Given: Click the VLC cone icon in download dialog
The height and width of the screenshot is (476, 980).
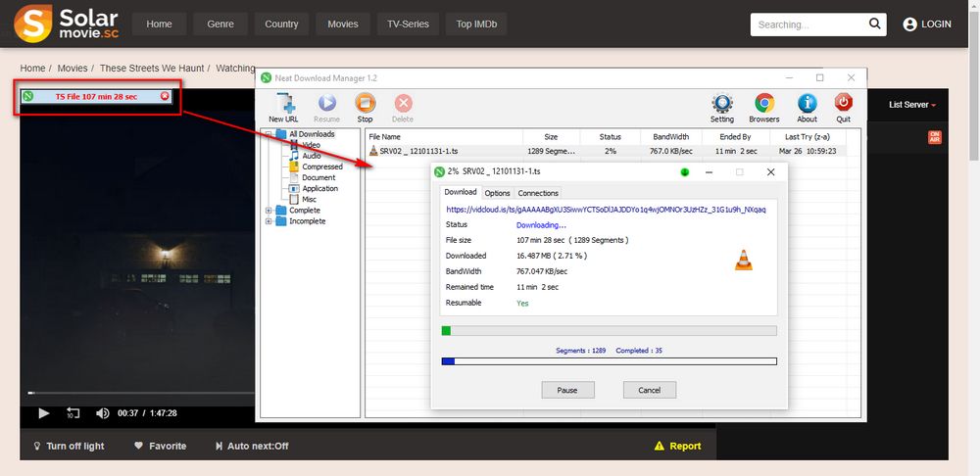Looking at the screenshot, I should (743, 260).
